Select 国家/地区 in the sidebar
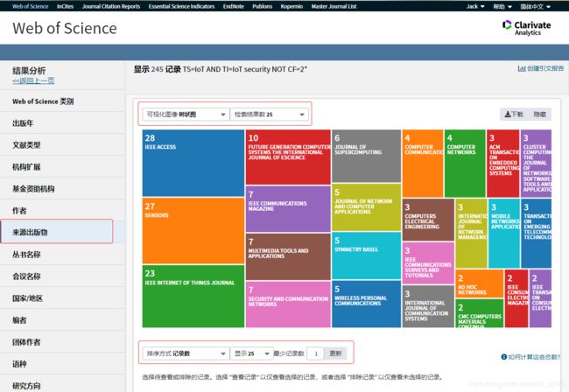Viewport: 569px width, 392px height. click(62, 298)
